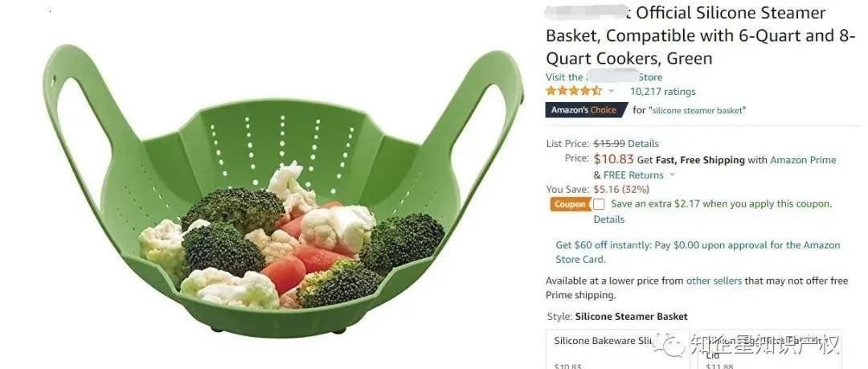This screenshot has height=369, width=868.
Task: Click the green steamer basket product image
Action: (282, 191)
